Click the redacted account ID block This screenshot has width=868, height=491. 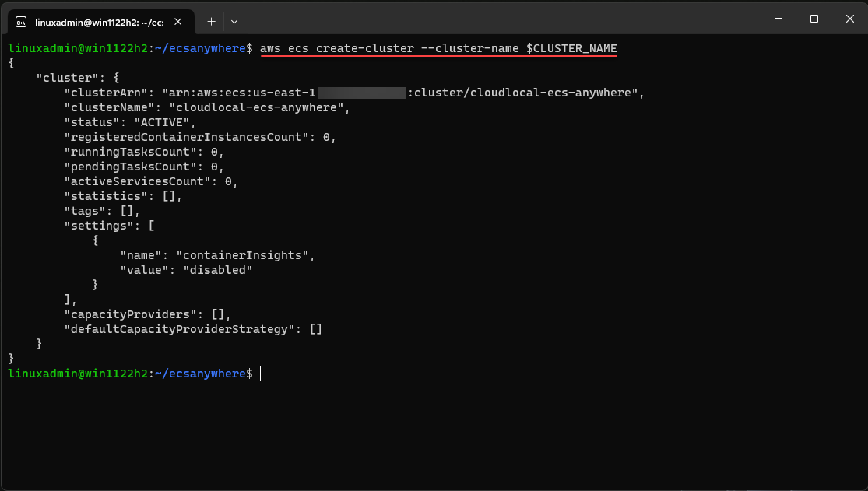coord(362,93)
